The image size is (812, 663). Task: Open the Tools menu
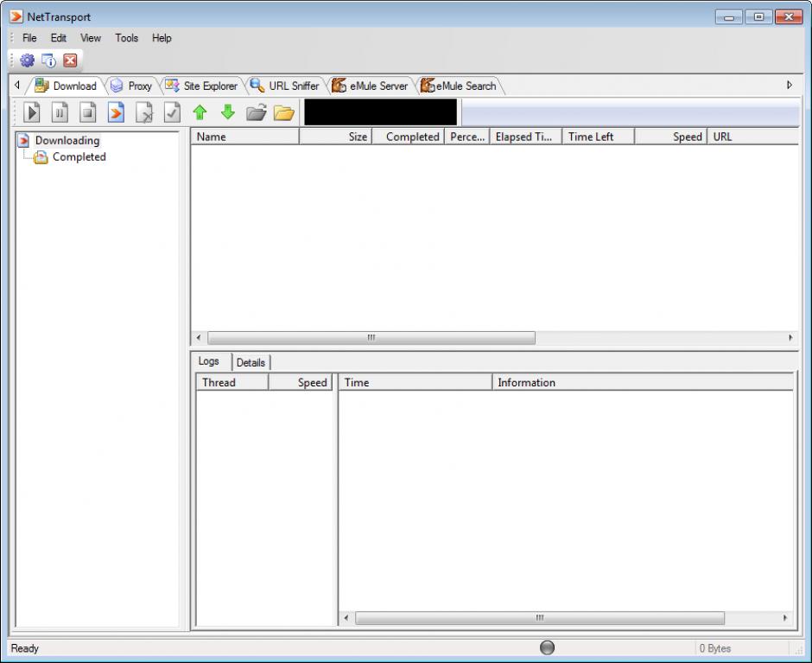pos(126,38)
